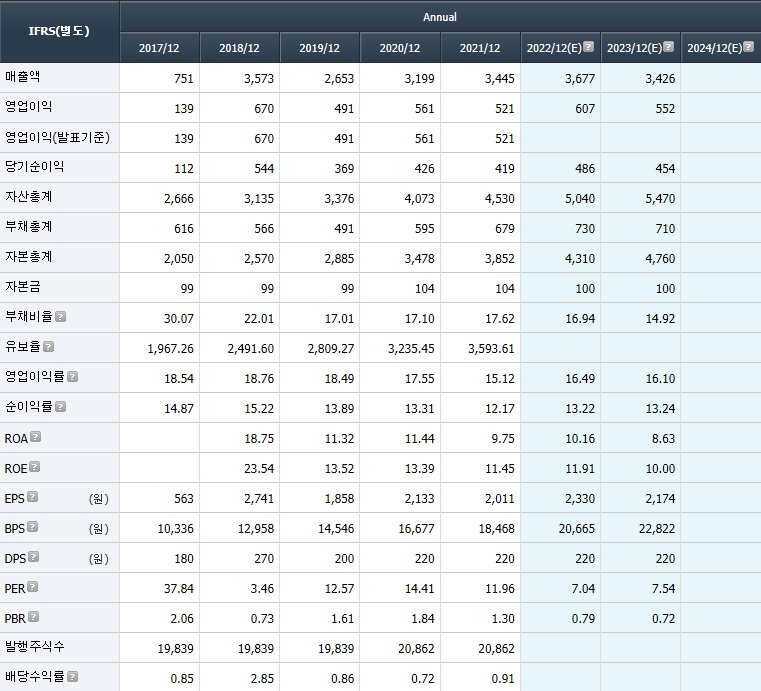Click 발행주식수 value 20,862 for 2020/12
Viewport: 761px width, 691px height.
(x=416, y=649)
